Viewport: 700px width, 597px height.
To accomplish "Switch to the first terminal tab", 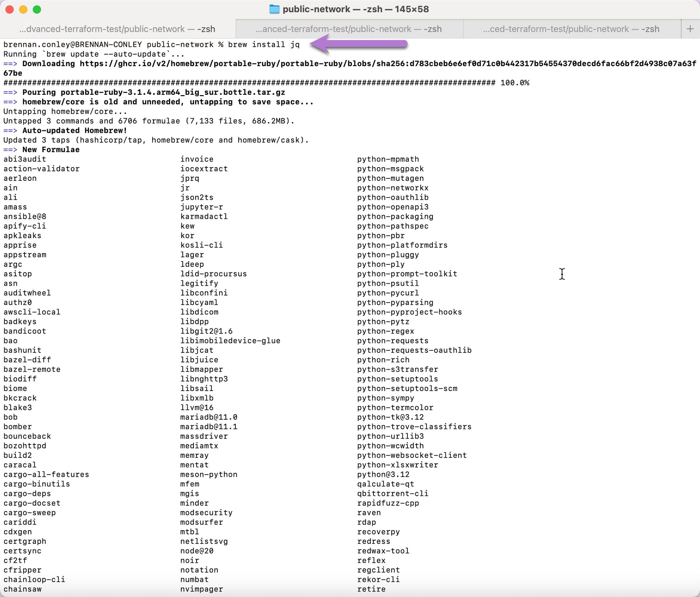I will pos(118,29).
